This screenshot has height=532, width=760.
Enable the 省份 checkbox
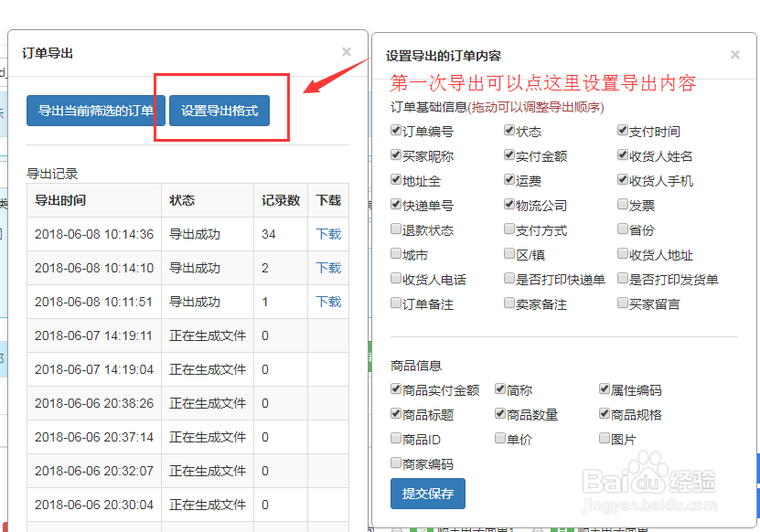622,229
